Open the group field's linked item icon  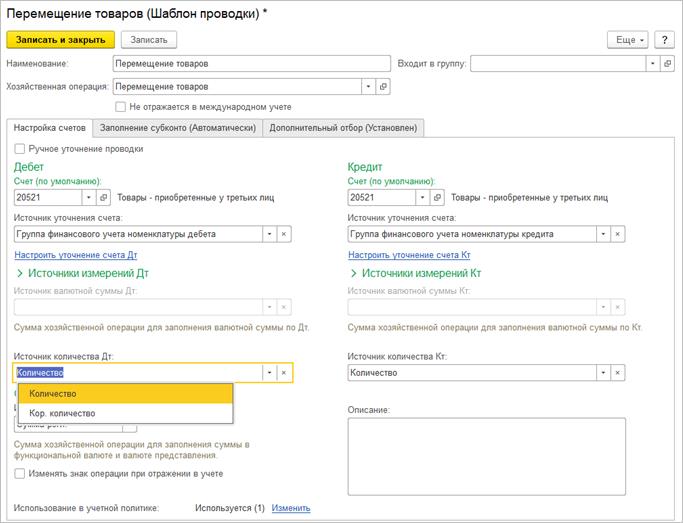click(667, 62)
